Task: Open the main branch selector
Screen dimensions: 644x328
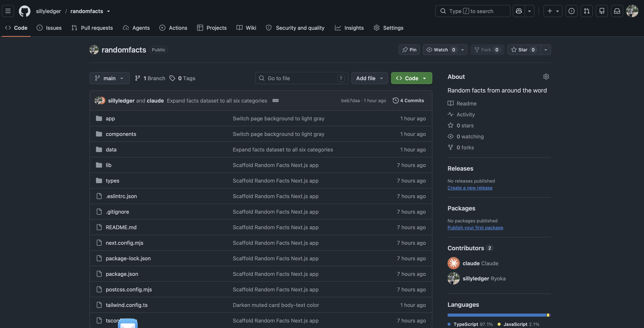Action: pos(109,78)
